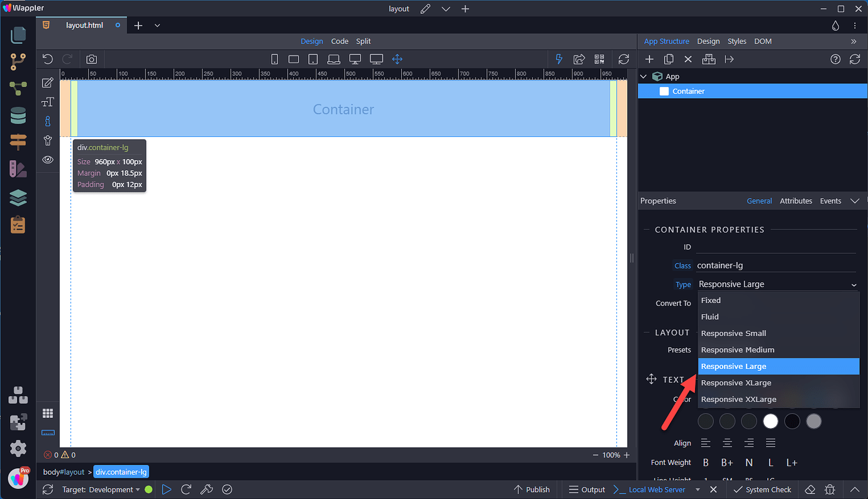This screenshot has width=868, height=499.
Task: Click the undo arrow icon above the canvas
Action: [x=47, y=58]
